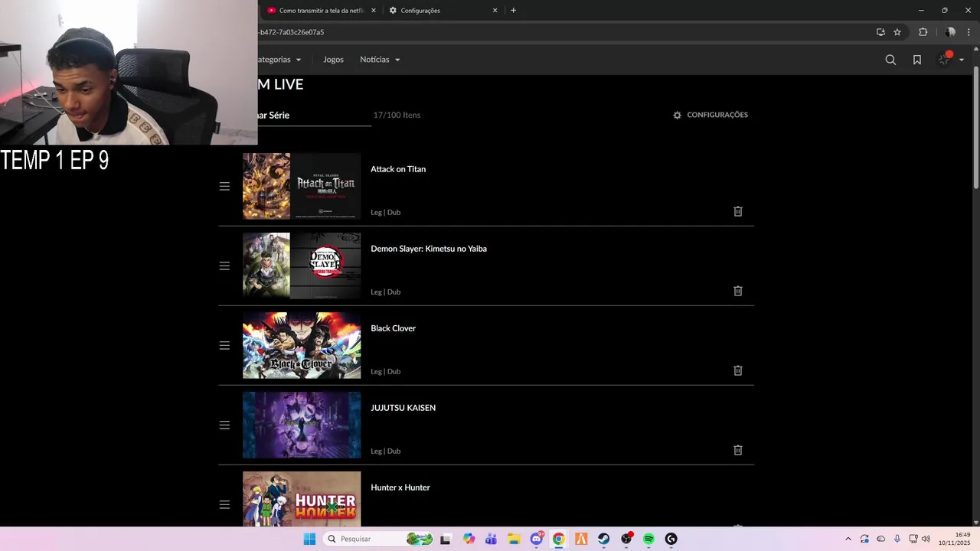The height and width of the screenshot is (551, 980).
Task: Open Steam from the taskbar
Action: tap(604, 539)
